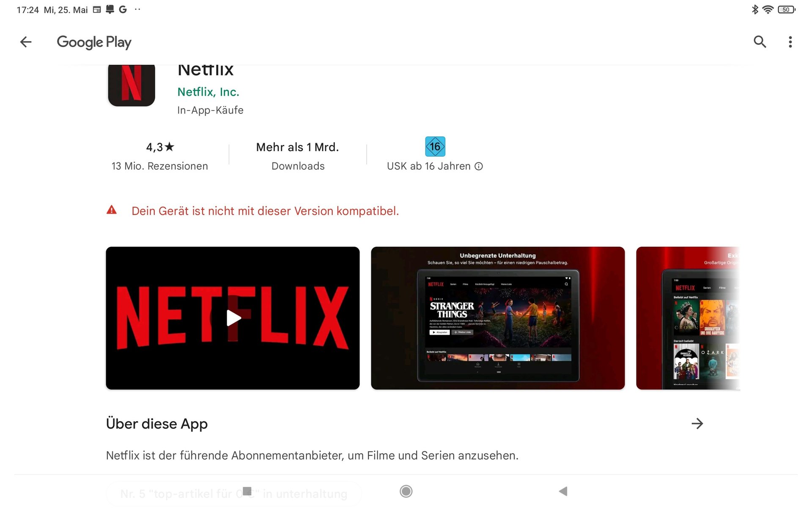Tap the incompatible device warning message
This screenshot has height=508, width=812.
click(265, 211)
